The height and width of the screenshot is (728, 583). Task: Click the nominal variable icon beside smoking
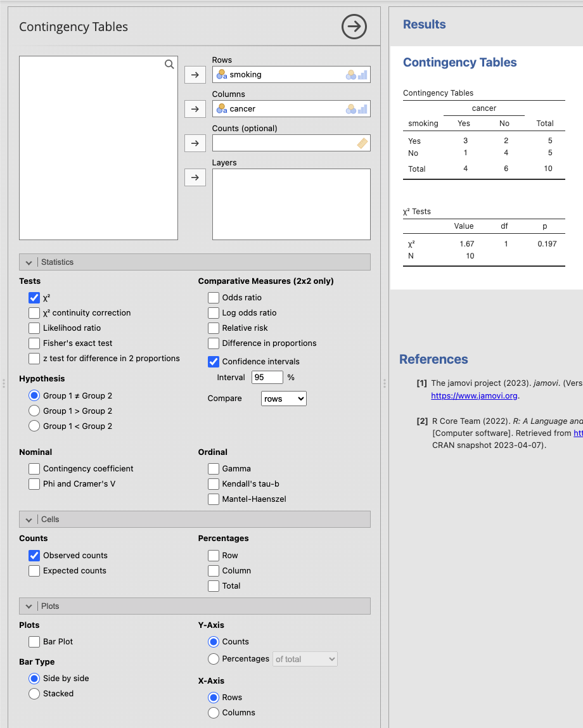221,75
